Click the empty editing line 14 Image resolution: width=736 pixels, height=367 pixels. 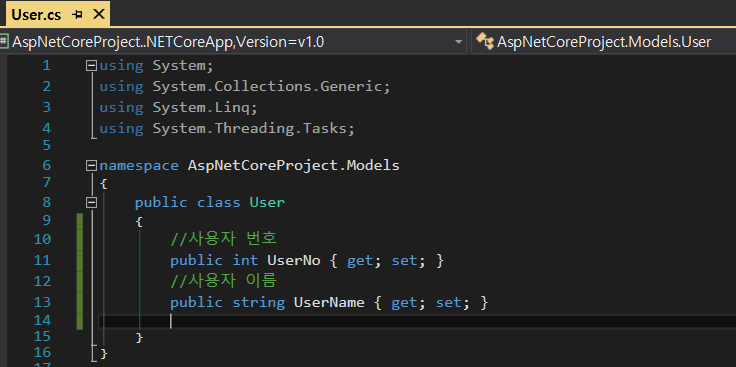coord(417,321)
